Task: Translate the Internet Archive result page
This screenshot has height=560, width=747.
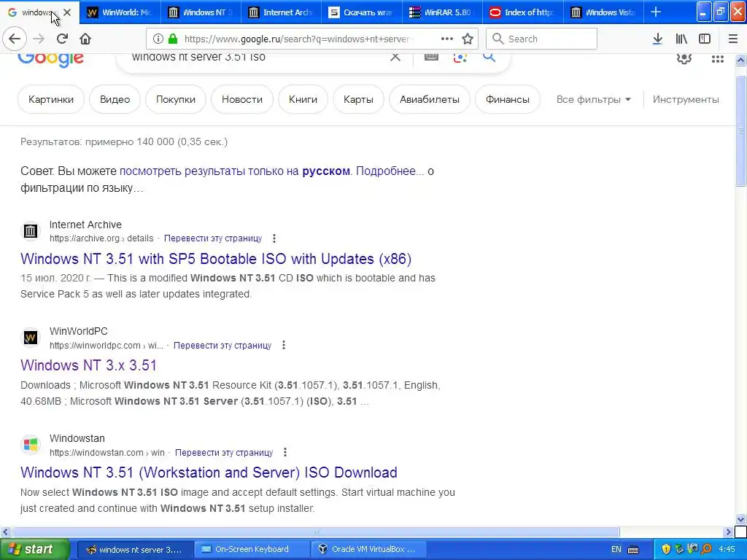Action: tap(213, 238)
